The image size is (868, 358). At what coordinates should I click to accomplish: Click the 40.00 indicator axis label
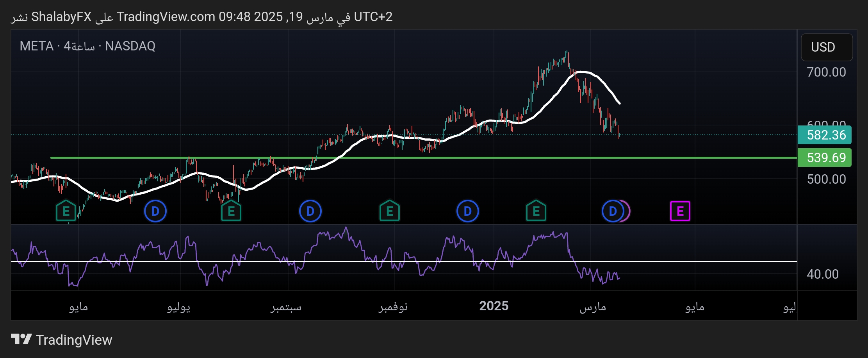tap(823, 274)
